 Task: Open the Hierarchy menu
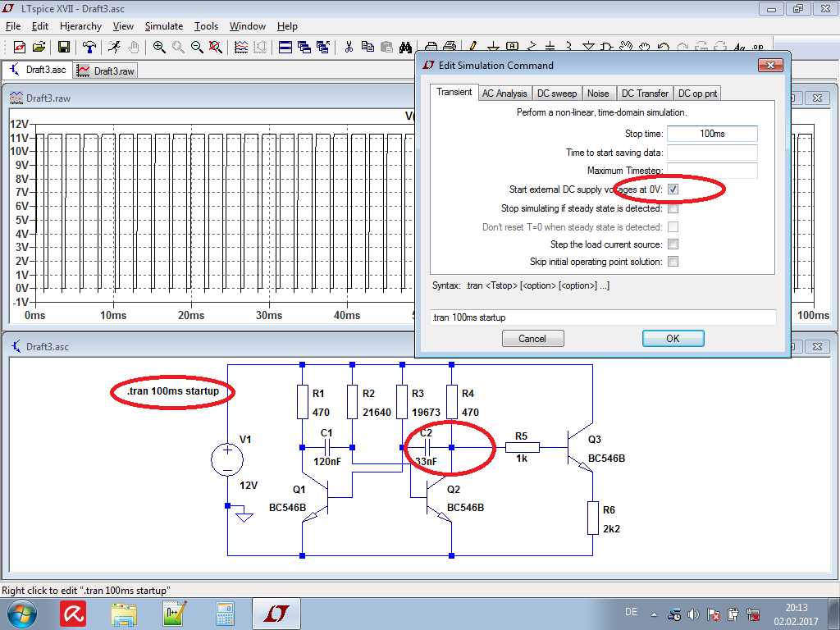tap(80, 26)
